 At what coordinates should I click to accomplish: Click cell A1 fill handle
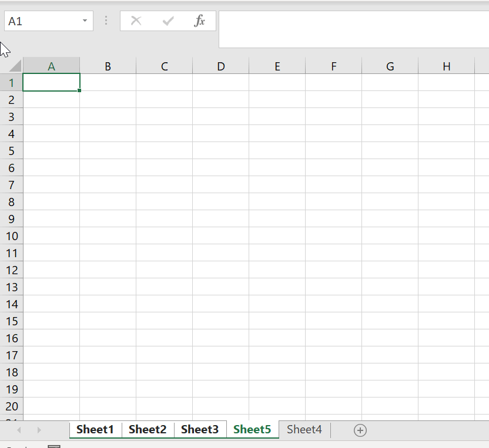(x=79, y=90)
